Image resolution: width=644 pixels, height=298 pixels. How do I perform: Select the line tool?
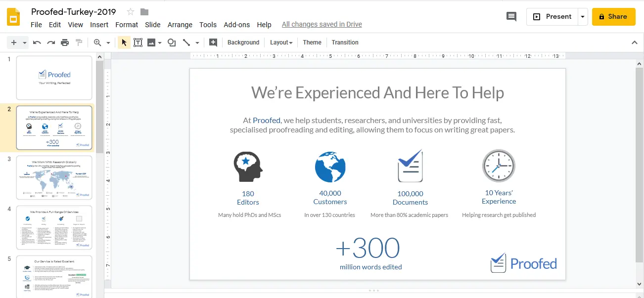pos(186,43)
